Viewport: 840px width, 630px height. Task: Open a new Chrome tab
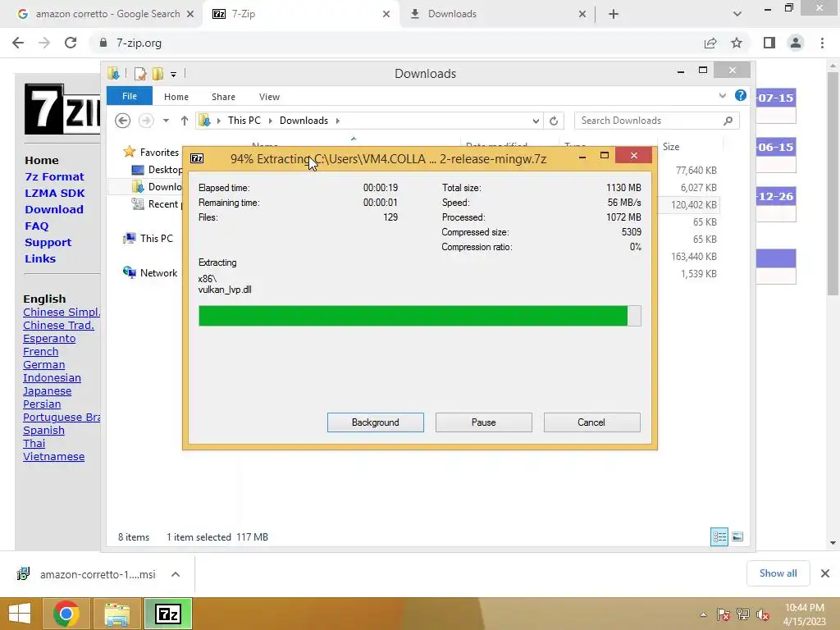(614, 14)
